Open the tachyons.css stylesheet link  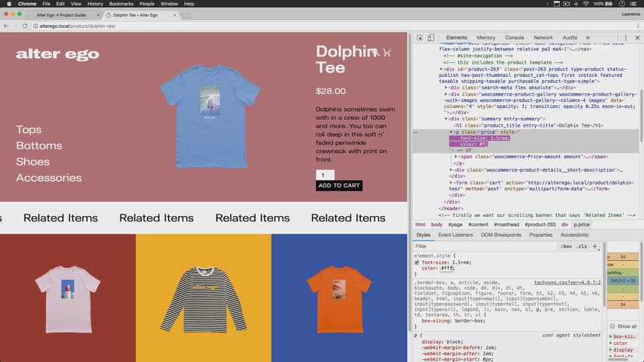567,282
